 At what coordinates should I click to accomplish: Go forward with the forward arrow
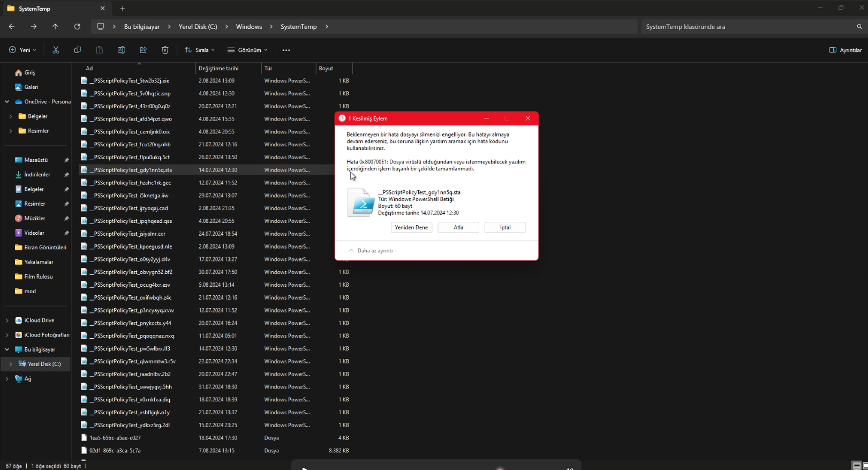pyautogui.click(x=34, y=26)
